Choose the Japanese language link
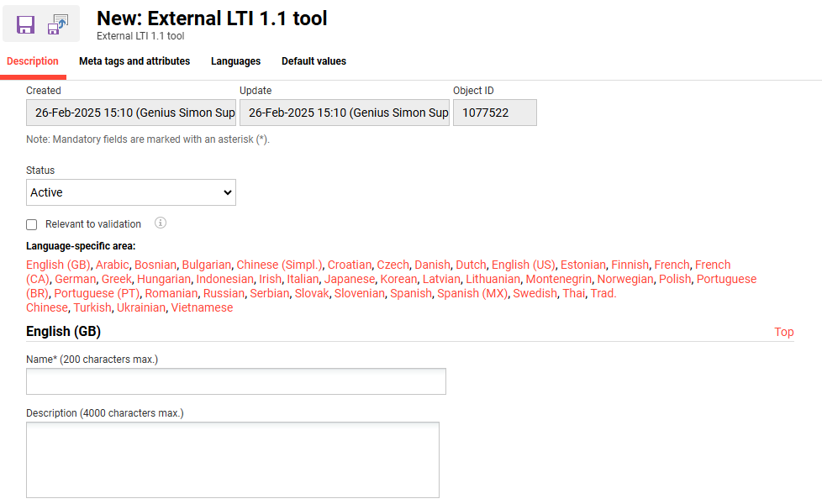This screenshot has height=504, width=822. coord(349,279)
